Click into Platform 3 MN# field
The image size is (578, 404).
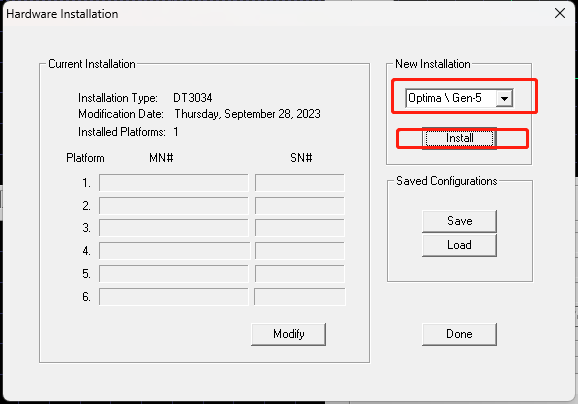click(174, 228)
